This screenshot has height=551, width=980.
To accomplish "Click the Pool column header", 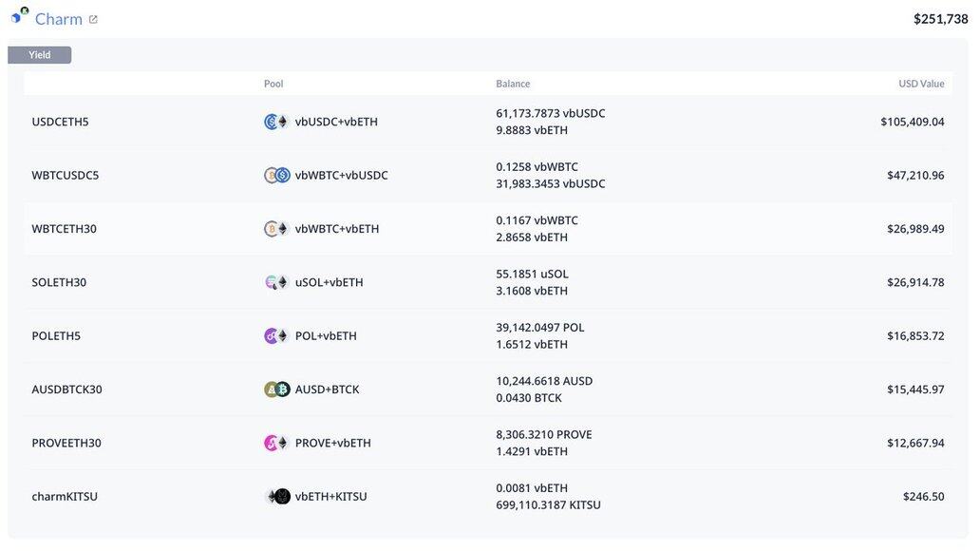I will tap(273, 84).
